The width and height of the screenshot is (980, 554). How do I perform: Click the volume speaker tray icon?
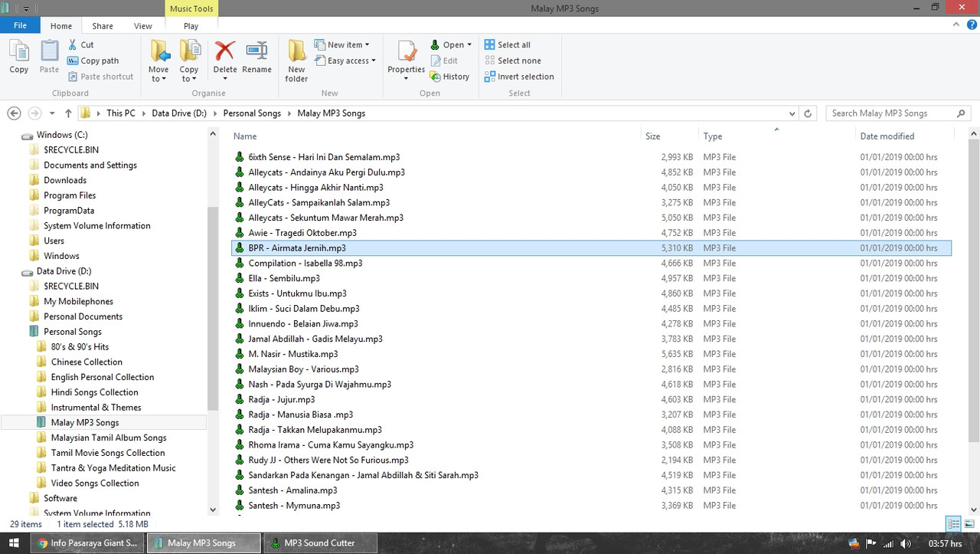906,544
